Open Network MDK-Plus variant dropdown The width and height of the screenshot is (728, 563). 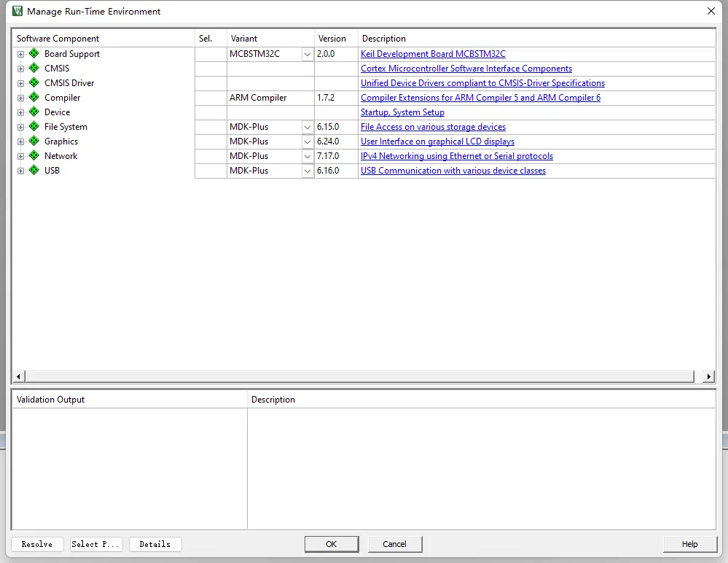click(x=308, y=157)
